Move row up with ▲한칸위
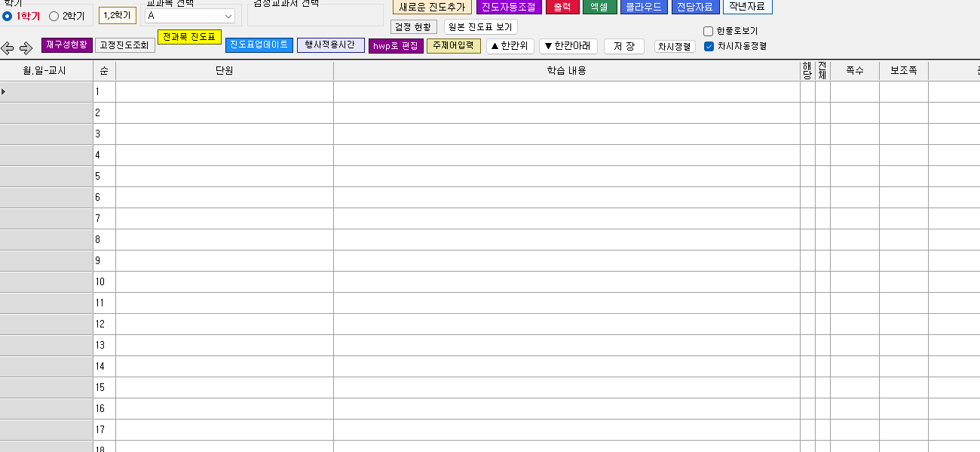Viewport: 980px width, 452px height. click(x=510, y=46)
